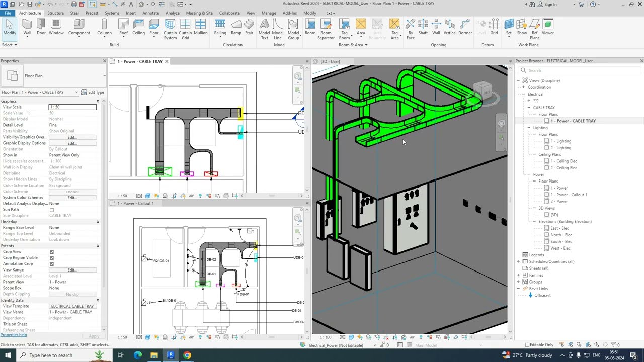Image resolution: width=644 pixels, height=362 pixels.
Task: Open File Explorer from the taskbar
Action: (154, 355)
